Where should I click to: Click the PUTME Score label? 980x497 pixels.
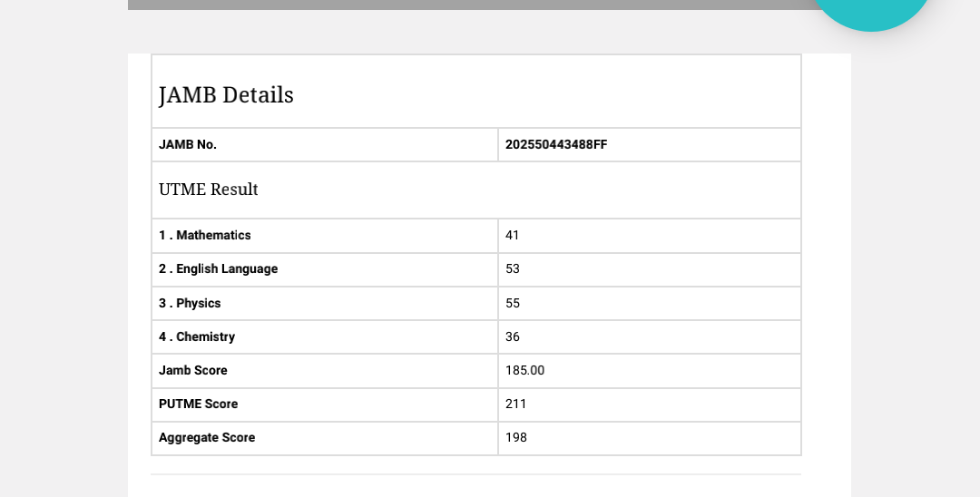point(198,404)
